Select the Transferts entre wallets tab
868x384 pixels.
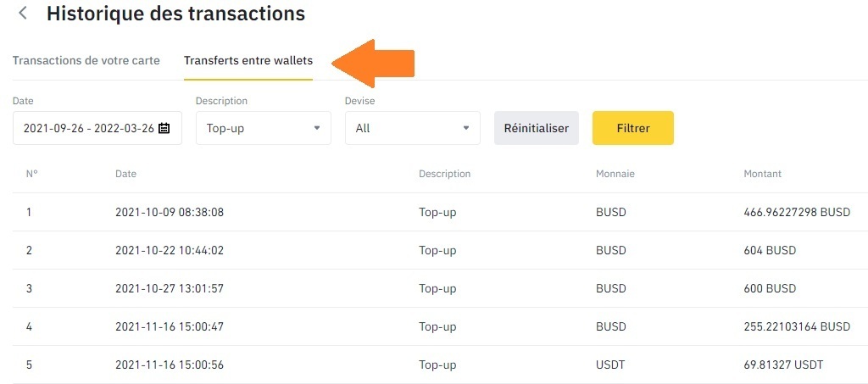[x=248, y=61]
